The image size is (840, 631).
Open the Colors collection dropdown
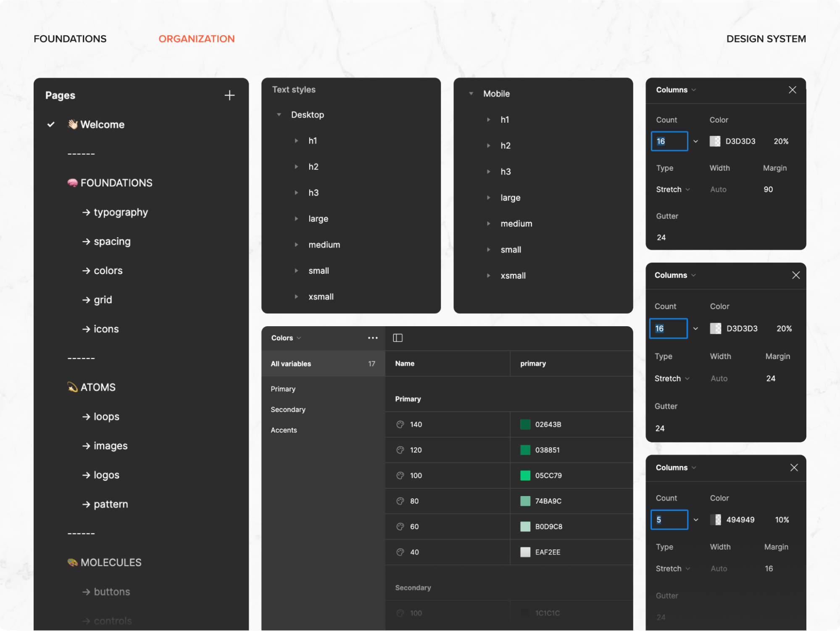[286, 338]
